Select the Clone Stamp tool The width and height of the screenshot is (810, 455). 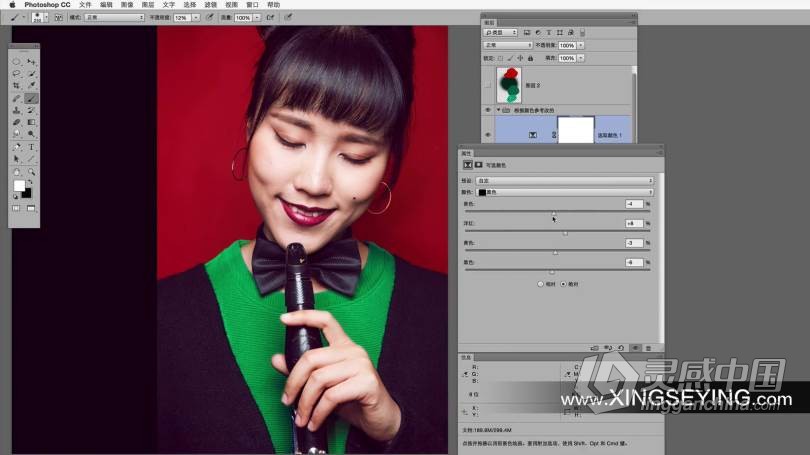click(17, 111)
